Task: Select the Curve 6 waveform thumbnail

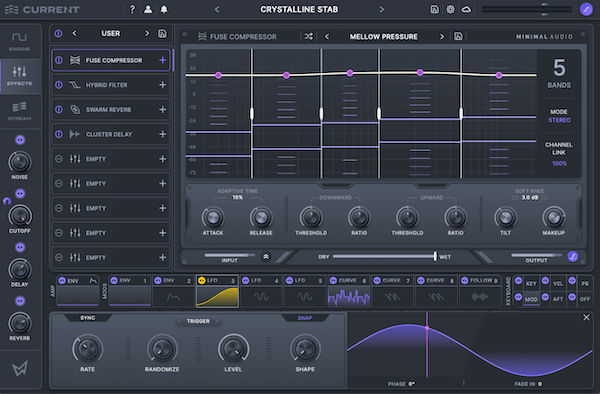Action: [349, 297]
